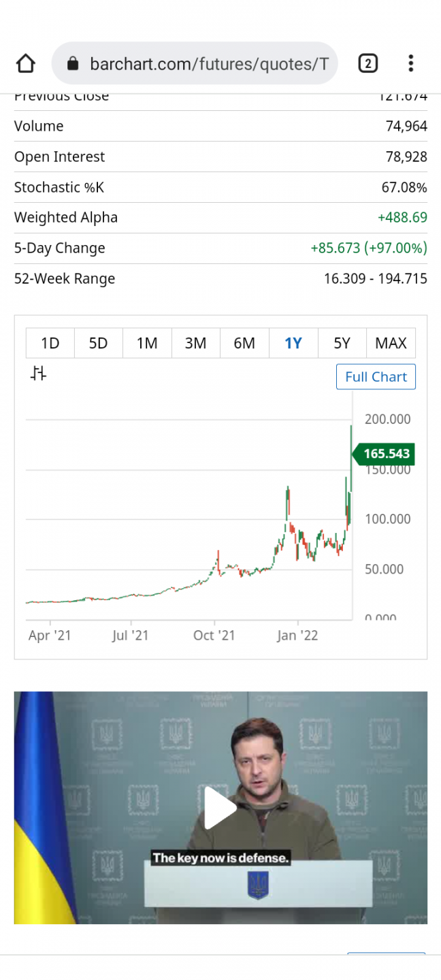Click the price spike on chart near Jan '22
This screenshot has width=441, height=980.
coord(288,500)
